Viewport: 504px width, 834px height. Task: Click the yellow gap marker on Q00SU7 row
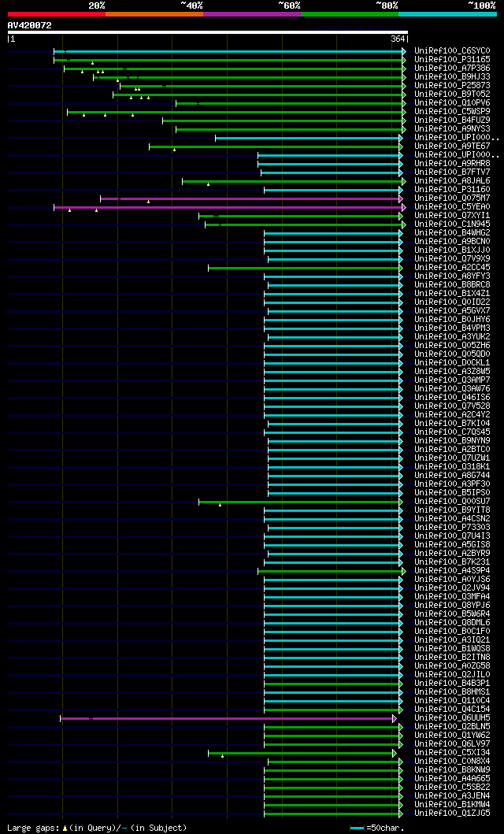click(220, 504)
